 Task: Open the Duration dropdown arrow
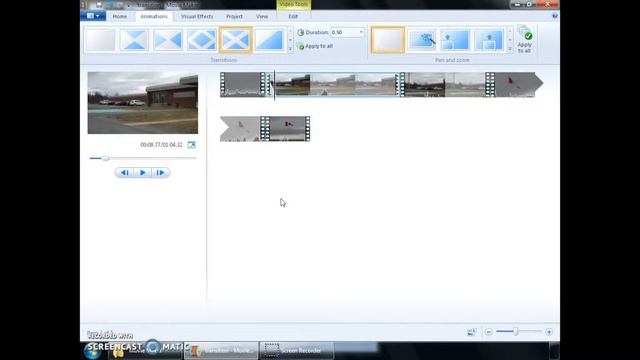pyautogui.click(x=361, y=32)
